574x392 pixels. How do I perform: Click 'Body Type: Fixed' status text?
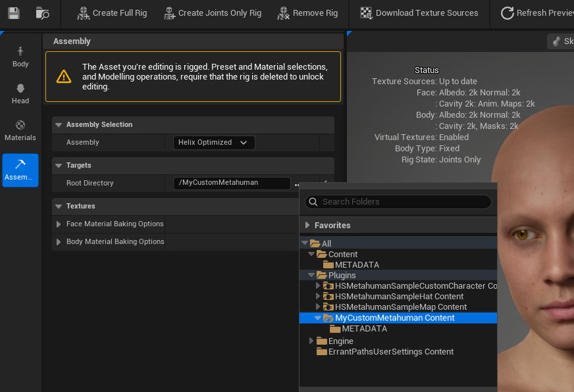(427, 149)
